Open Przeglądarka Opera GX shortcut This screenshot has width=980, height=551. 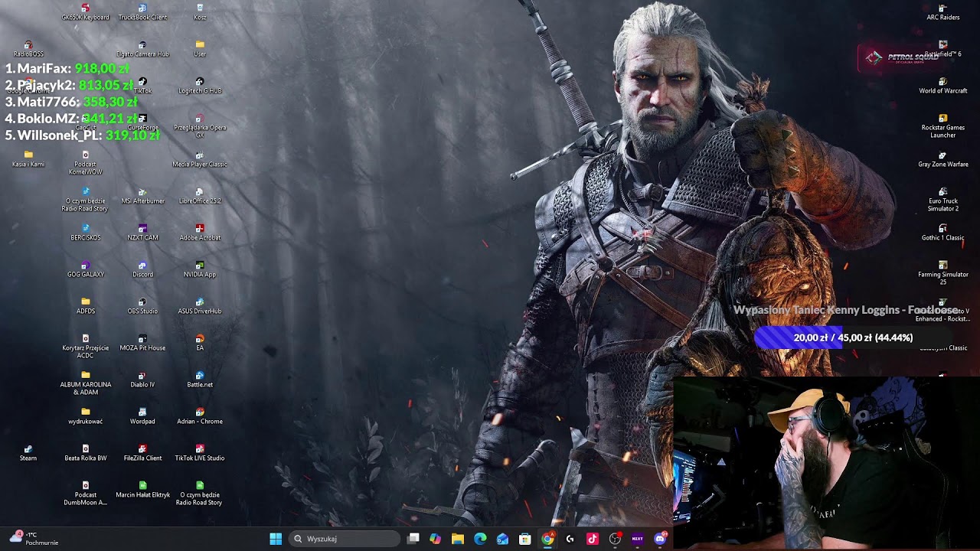(200, 126)
